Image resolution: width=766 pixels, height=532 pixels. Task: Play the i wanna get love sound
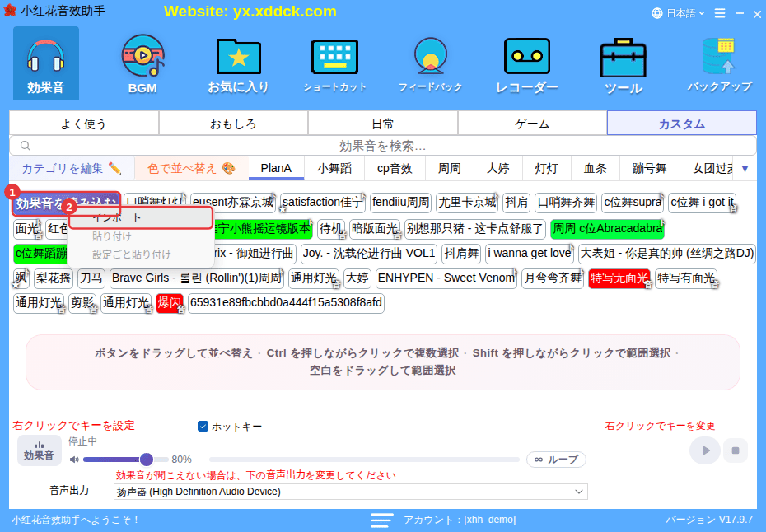coord(530,254)
